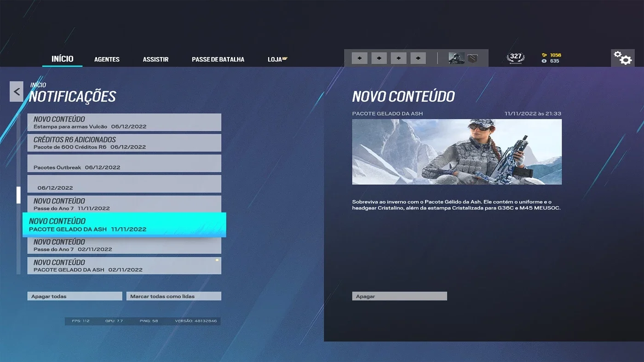Open the player avatar portrait
The image size is (644, 362).
point(456,58)
